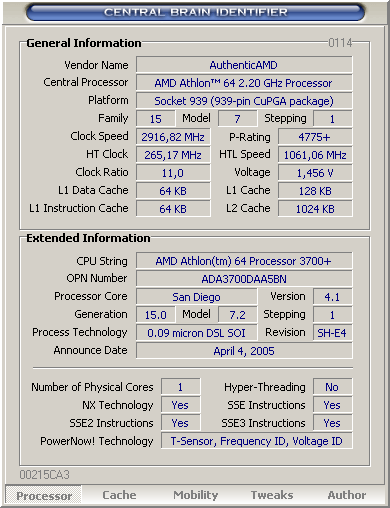Click the Announce Date April 4, 2005
Screen dimensions: 390x508
pyautogui.click(x=244, y=351)
